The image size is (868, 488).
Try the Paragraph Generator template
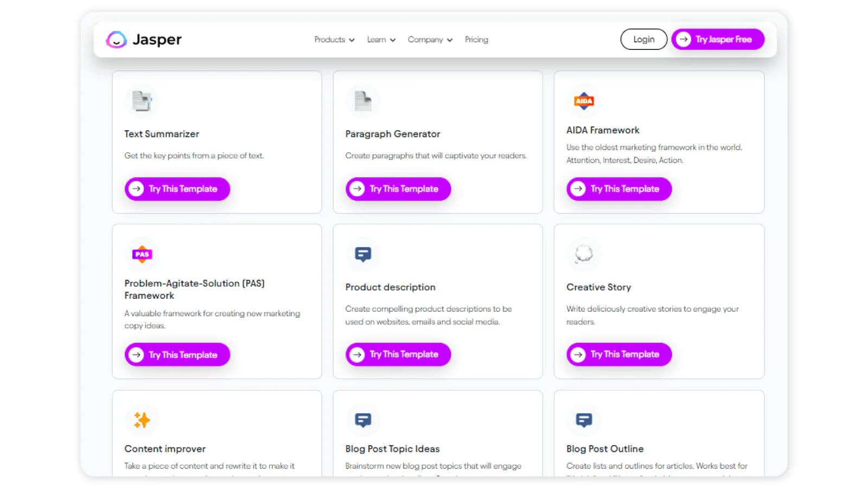tap(398, 189)
